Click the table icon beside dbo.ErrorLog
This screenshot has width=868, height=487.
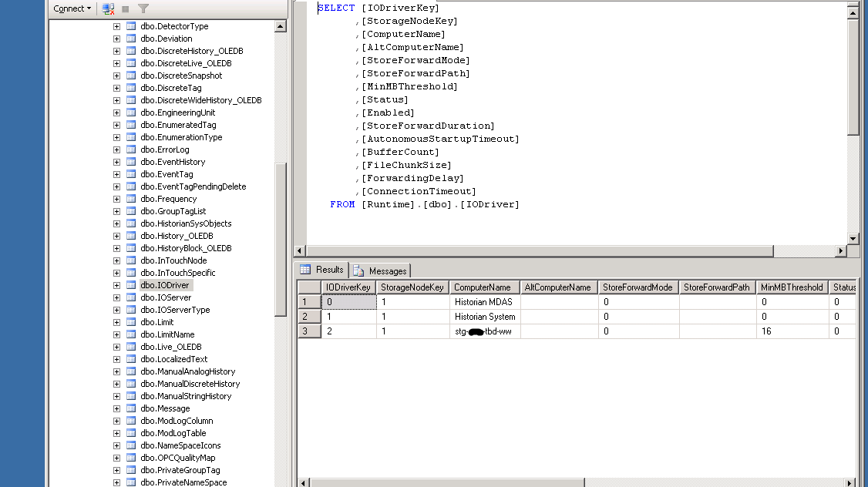131,149
